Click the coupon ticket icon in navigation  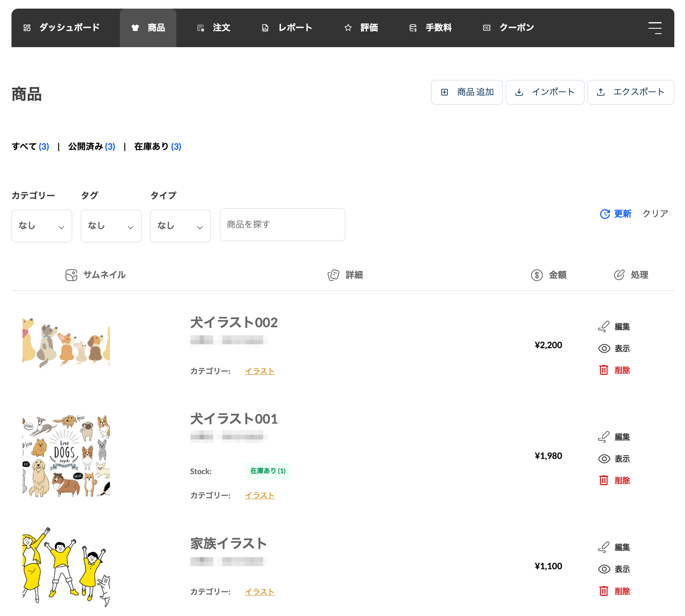point(486,28)
